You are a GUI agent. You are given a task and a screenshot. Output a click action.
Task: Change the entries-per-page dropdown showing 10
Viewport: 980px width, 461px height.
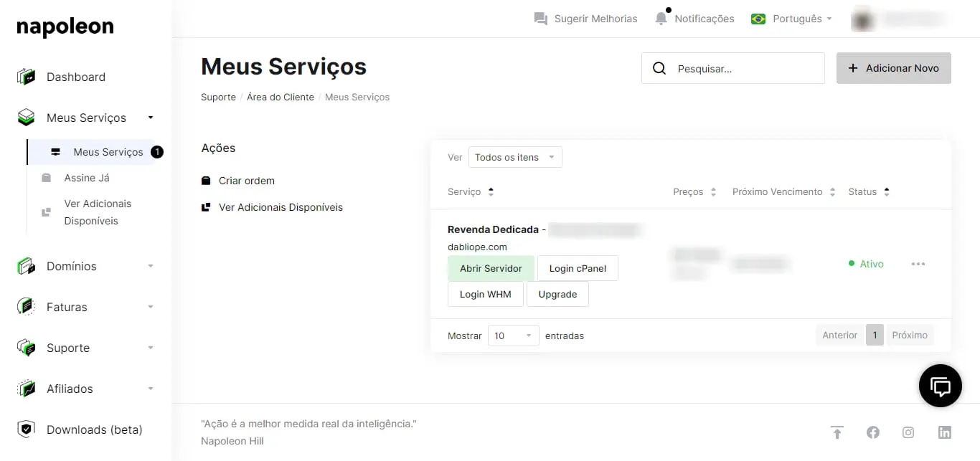(x=513, y=336)
